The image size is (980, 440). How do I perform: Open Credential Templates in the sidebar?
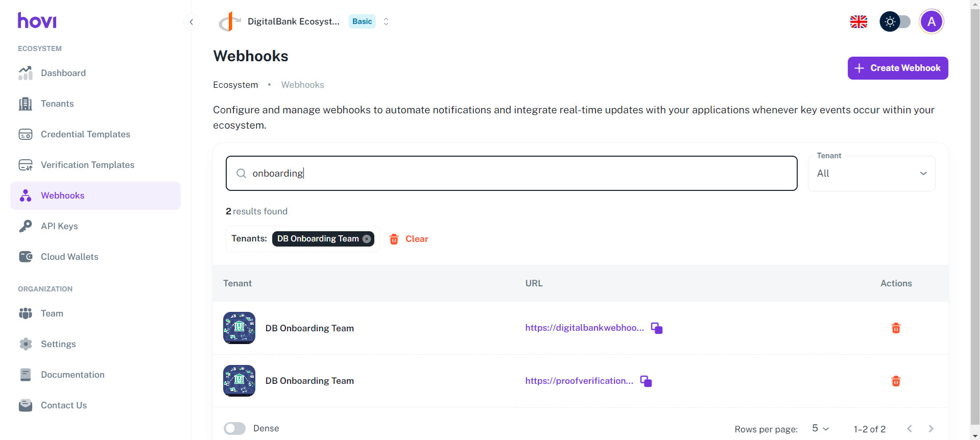[x=85, y=134]
